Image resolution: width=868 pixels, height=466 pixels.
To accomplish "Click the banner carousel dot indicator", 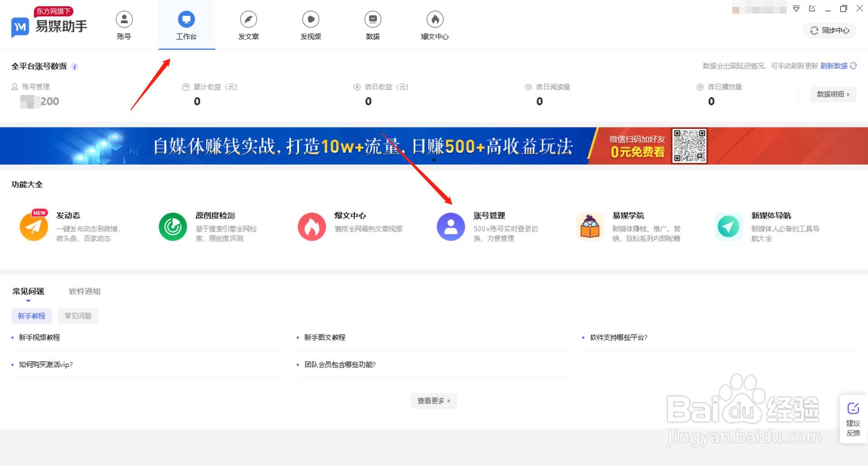I will (434, 160).
